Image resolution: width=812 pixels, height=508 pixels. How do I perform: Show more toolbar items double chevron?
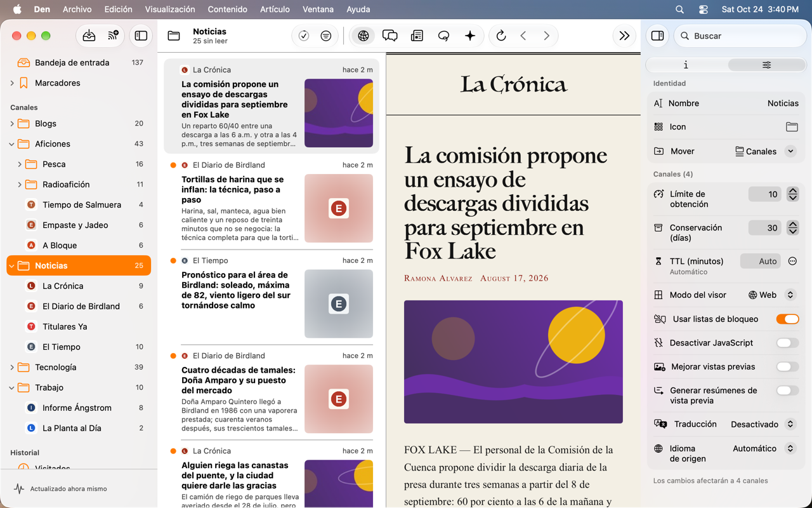(x=624, y=36)
